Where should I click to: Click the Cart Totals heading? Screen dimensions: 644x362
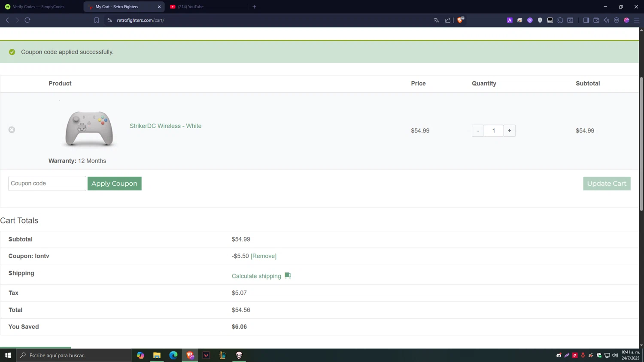[19, 220]
